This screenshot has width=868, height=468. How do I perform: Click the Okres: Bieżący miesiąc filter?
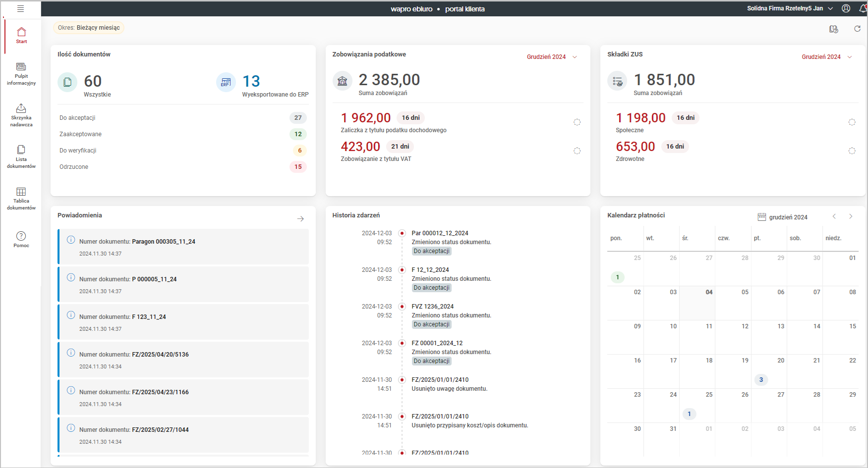[x=89, y=28]
